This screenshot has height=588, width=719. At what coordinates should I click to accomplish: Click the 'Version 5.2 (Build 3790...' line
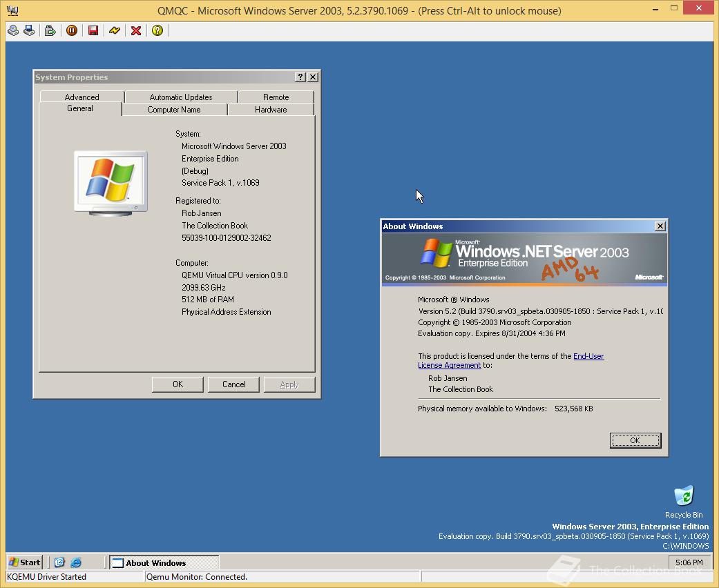tap(540, 311)
